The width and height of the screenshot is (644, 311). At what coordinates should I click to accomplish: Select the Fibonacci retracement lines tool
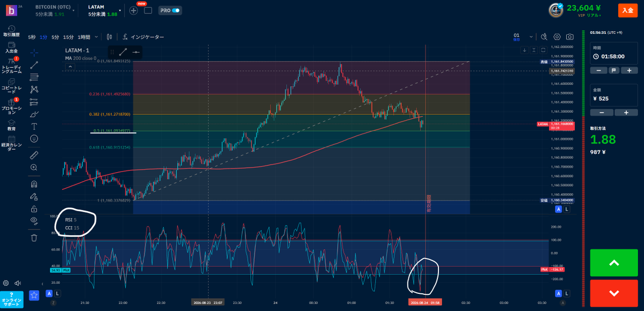(x=34, y=77)
